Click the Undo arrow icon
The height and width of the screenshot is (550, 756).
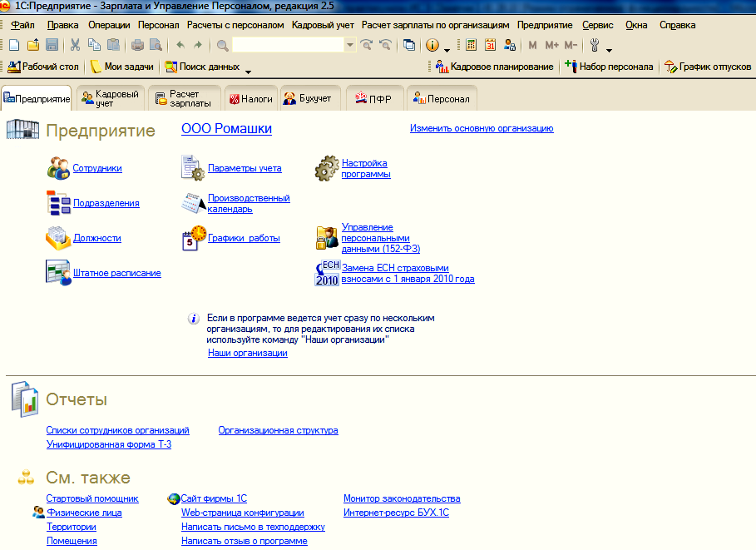(x=180, y=45)
